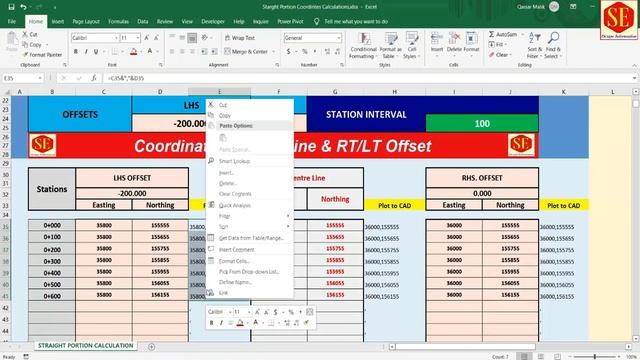Image resolution: width=640 pixels, height=360 pixels.
Task: Choose Define Name... from context menu
Action: click(250, 282)
